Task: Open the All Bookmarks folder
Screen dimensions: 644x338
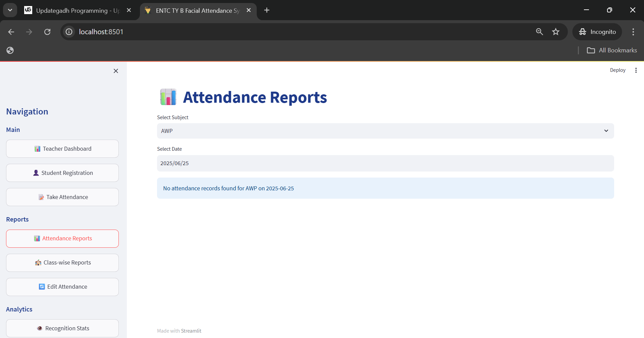Action: coord(612,50)
